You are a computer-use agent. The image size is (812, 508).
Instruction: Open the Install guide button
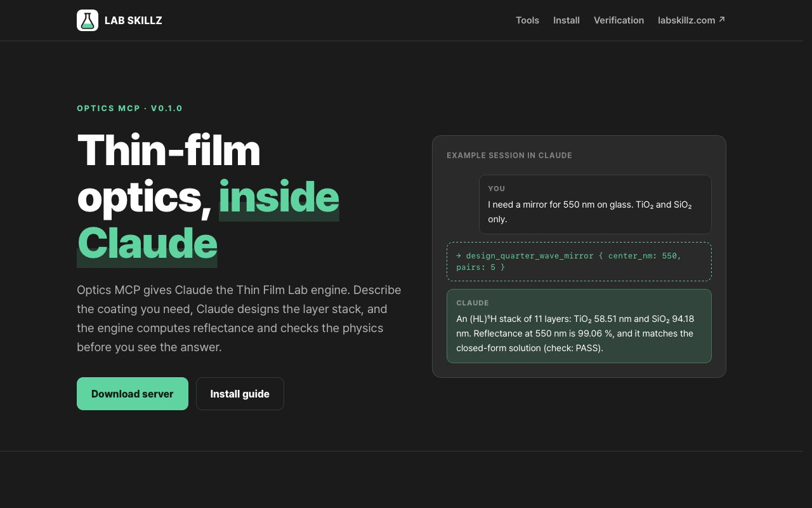(x=240, y=394)
